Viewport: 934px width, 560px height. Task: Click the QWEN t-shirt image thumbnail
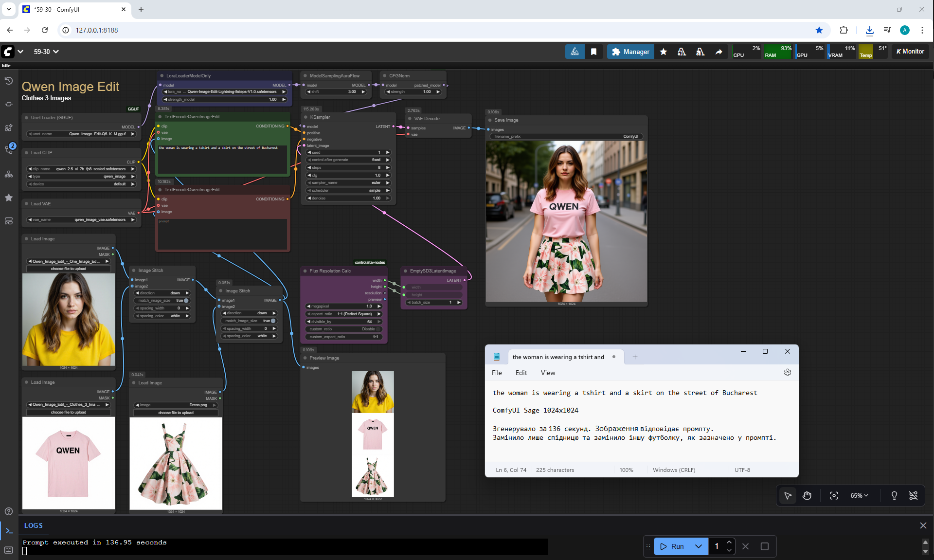coord(69,463)
